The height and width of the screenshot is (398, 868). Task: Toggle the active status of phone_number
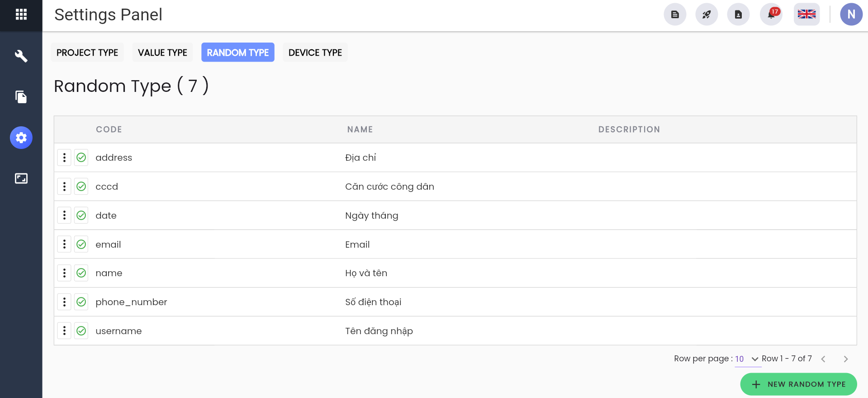coord(81,302)
